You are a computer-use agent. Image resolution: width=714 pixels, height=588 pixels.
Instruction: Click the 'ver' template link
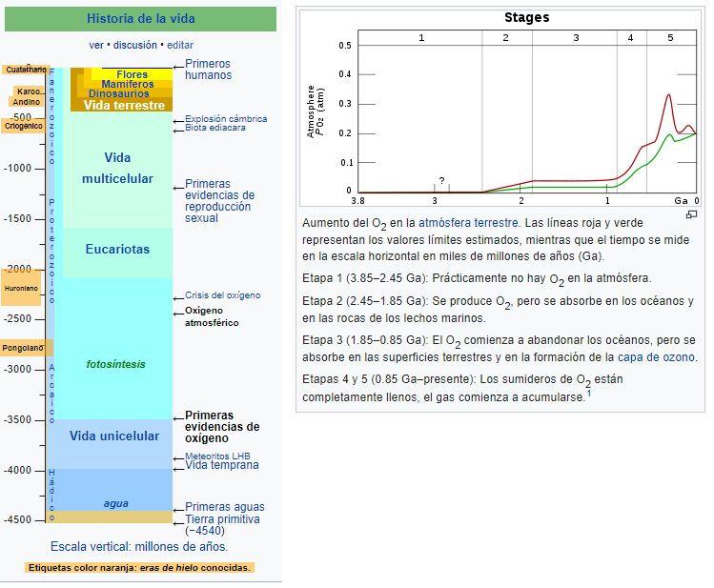(96, 45)
